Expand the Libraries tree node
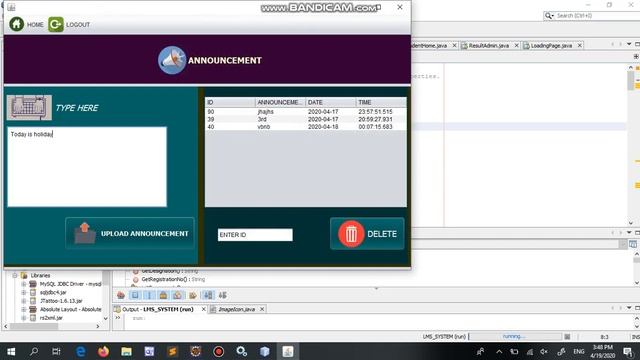Screen dimensions: 640x360 [x=15, y=276]
